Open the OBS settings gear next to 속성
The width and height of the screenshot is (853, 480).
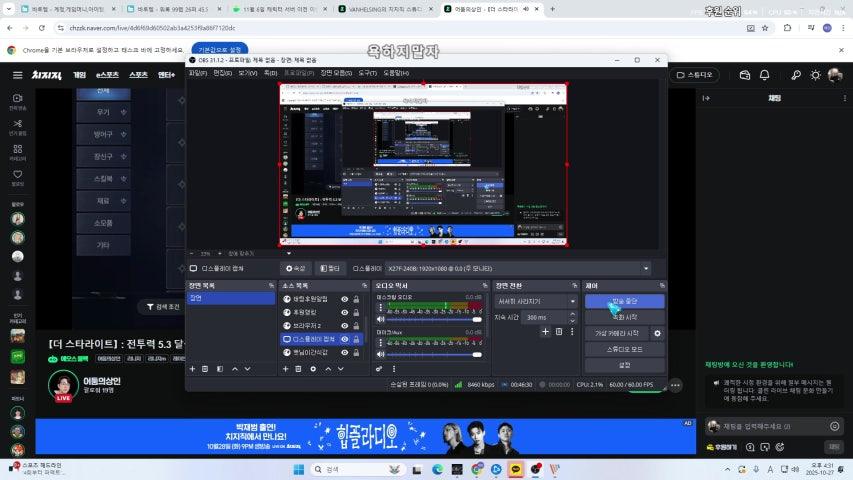[295, 268]
